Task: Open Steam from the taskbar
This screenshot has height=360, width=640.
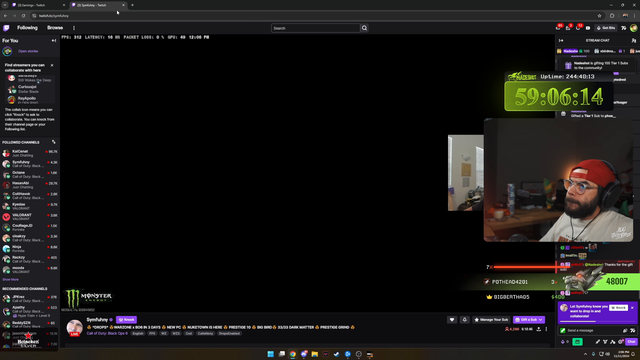Action: click(336, 354)
